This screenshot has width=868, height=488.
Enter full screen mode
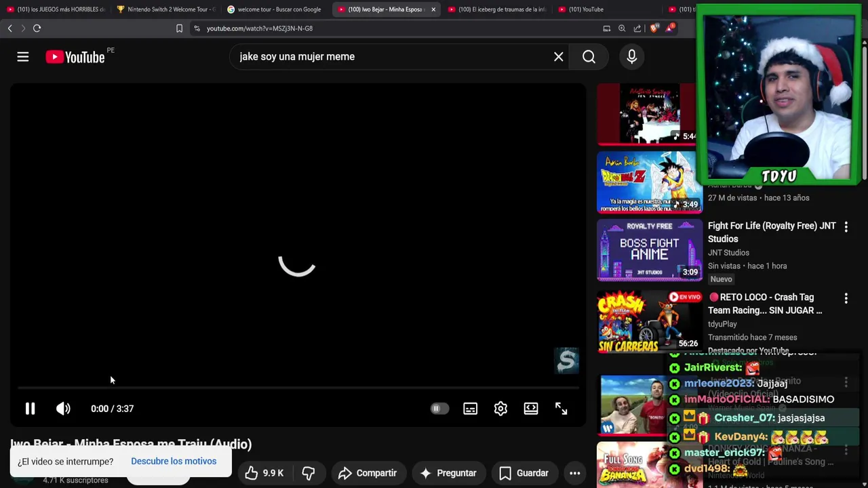pos(561,409)
